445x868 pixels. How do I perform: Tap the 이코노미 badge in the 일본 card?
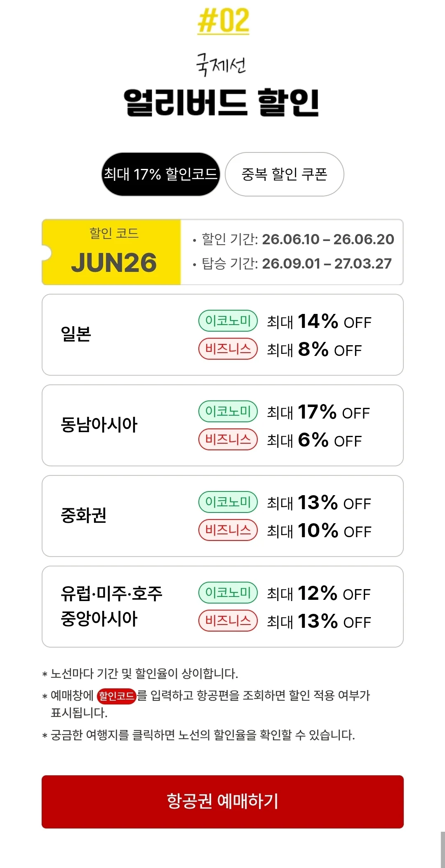point(228,321)
